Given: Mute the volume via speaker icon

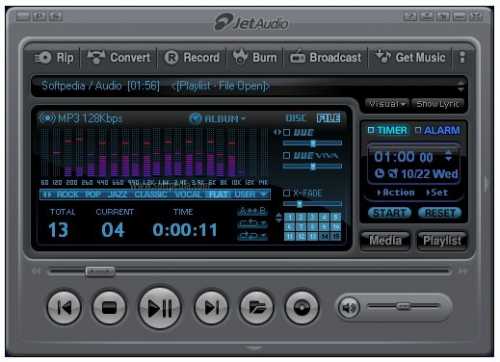Looking at the screenshot, I should pyautogui.click(x=349, y=307).
